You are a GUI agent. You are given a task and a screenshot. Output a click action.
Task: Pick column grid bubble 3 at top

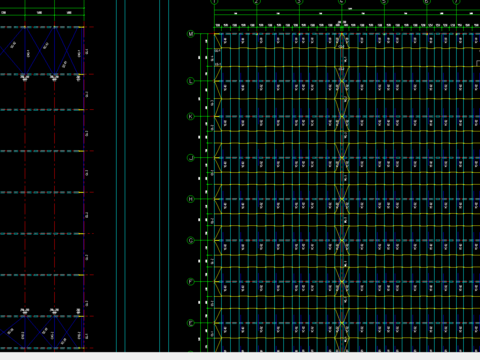[299, 2]
